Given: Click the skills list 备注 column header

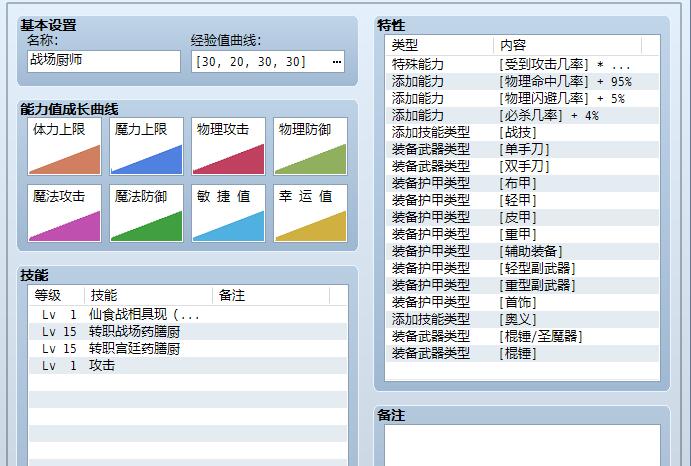Looking at the screenshot, I should point(271,295).
